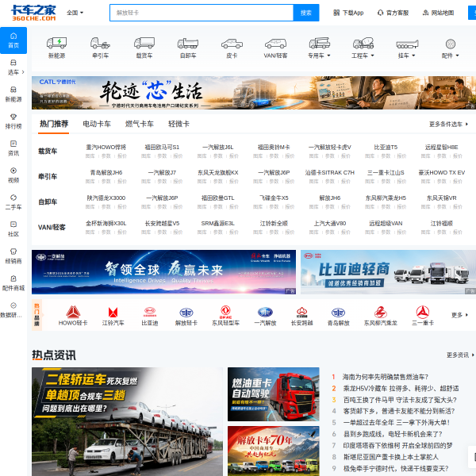Viewport: 476px width, 476px height.
Task: Open headline 一单超过去年全年 三一拿下外海大单!
Action: (x=397, y=423)
